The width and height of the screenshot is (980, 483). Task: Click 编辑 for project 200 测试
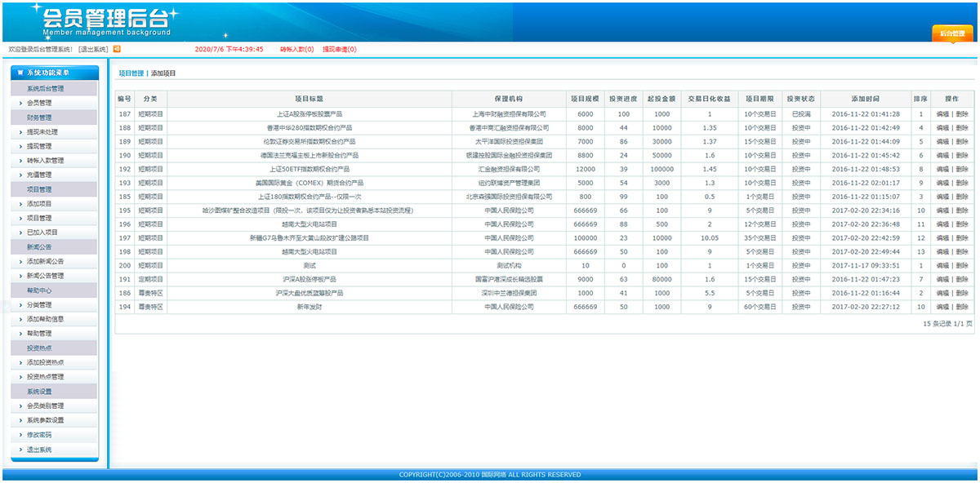point(942,266)
